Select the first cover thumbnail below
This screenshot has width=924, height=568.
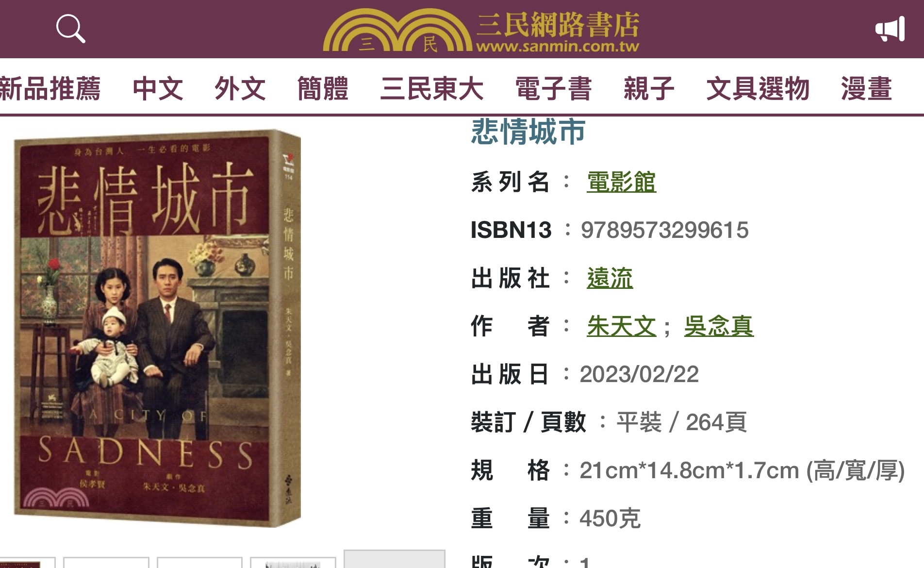[27, 563]
